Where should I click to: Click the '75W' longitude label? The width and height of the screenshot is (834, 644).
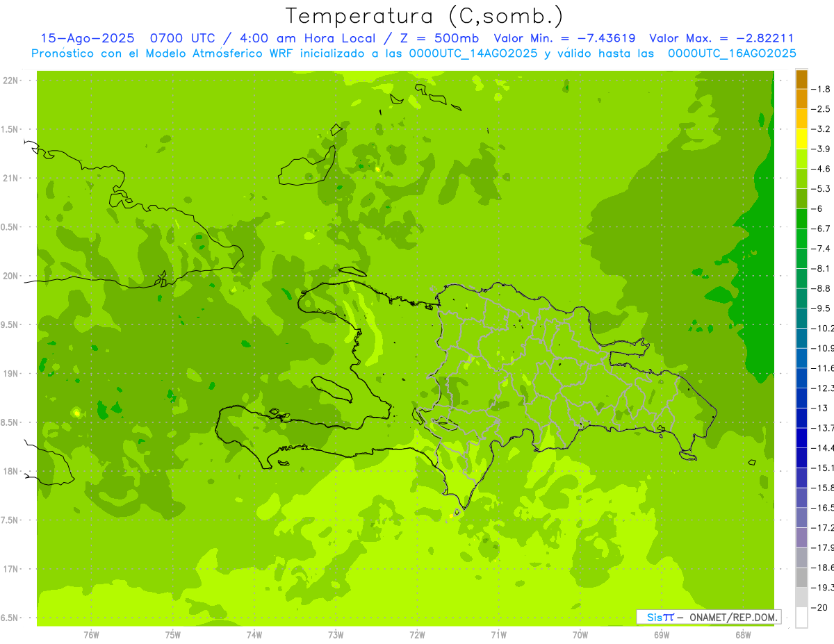[173, 634]
